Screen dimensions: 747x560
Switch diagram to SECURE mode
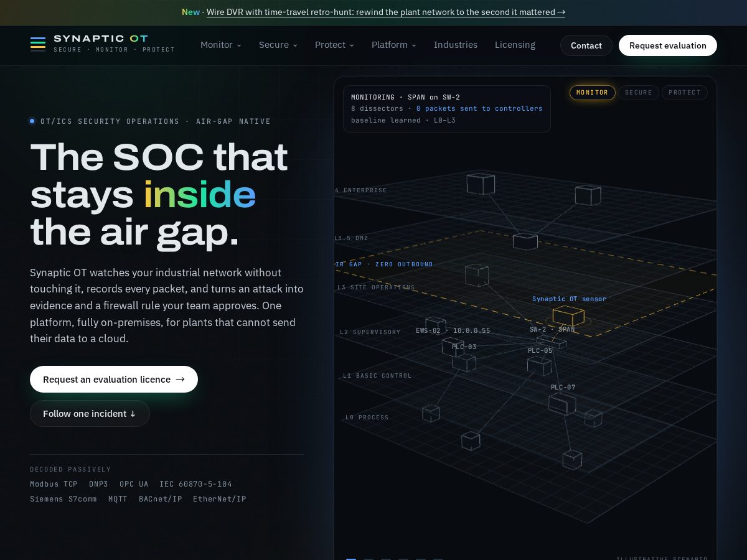coord(638,93)
